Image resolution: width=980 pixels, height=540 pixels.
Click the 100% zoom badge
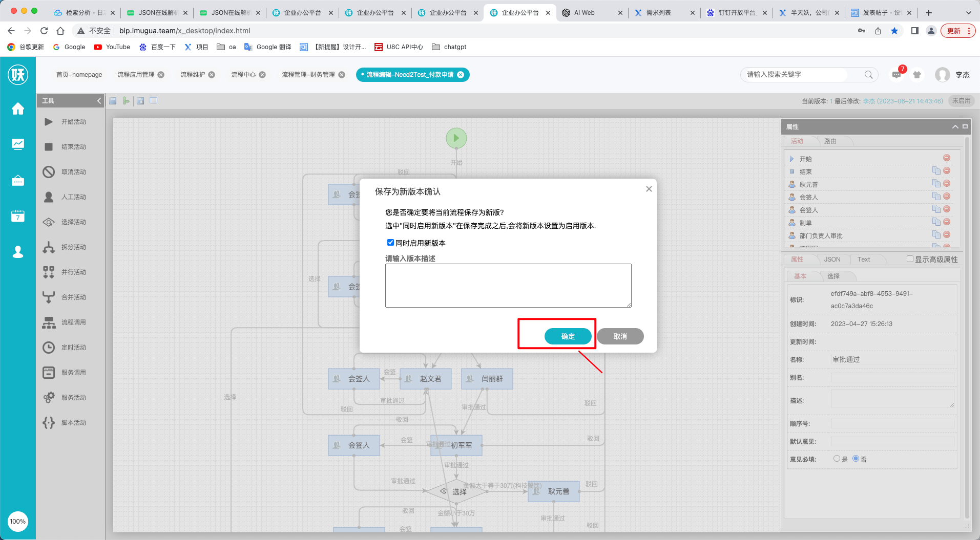pyautogui.click(x=18, y=522)
